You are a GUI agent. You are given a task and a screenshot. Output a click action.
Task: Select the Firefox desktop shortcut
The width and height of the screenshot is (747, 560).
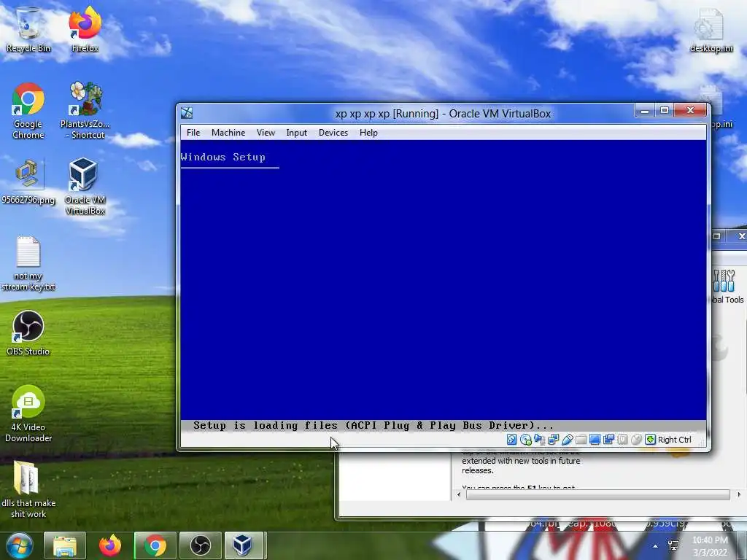tap(85, 29)
